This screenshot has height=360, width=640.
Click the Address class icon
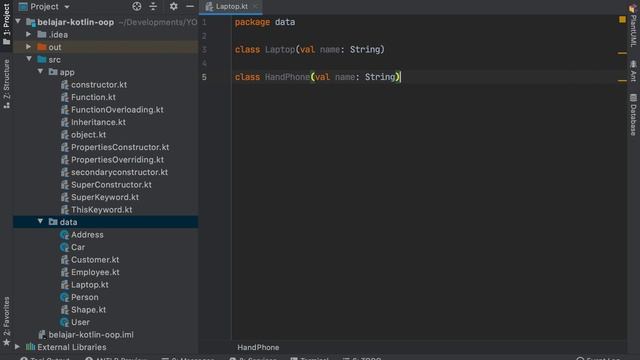[64, 235]
